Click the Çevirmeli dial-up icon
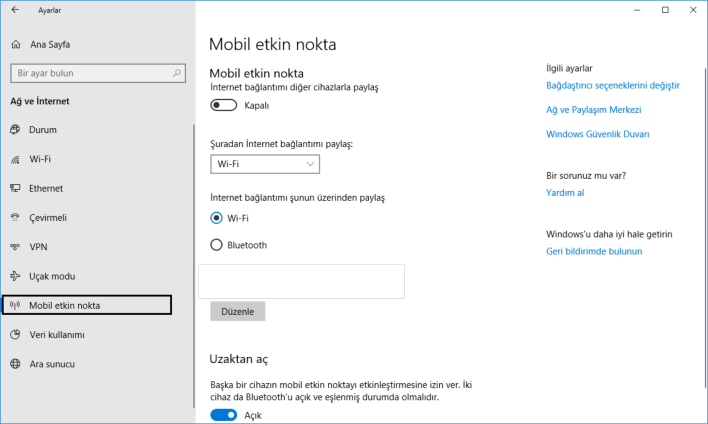708x424 pixels. [15, 217]
